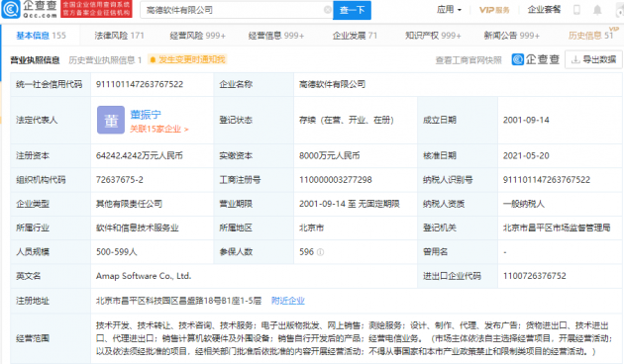Open the 附近企业 nearby companies link
624x364 pixels.
[288, 301]
